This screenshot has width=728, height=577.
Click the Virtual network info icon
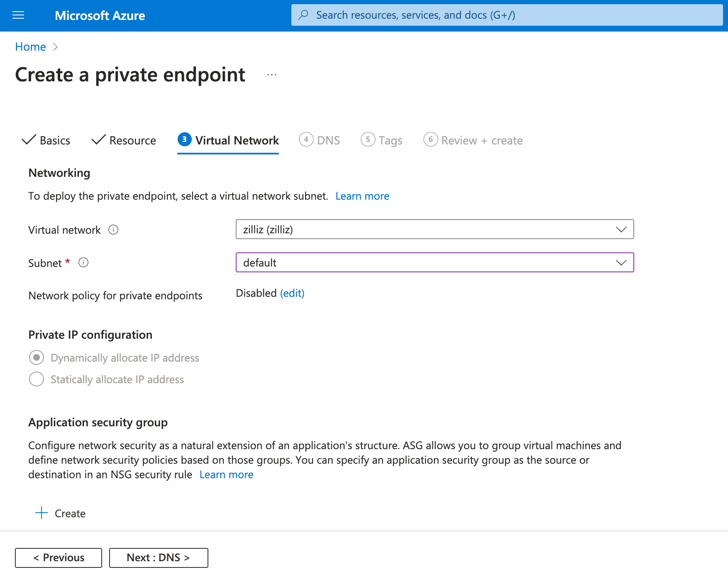(113, 230)
